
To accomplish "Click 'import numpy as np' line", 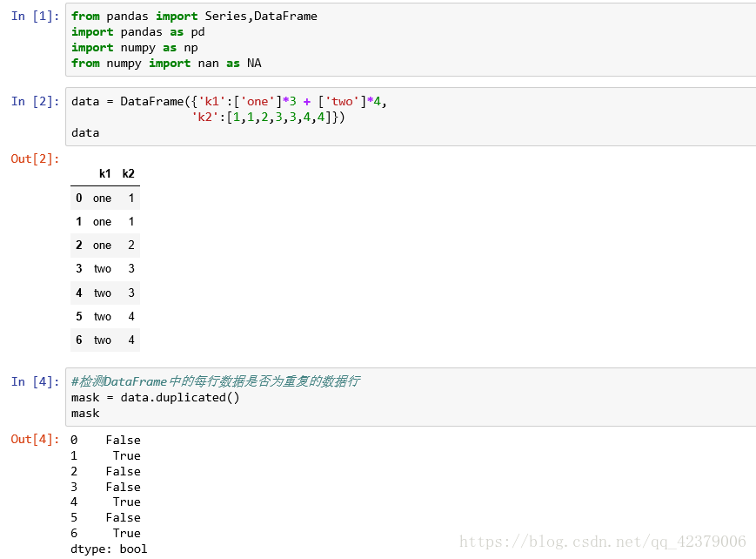I will (135, 48).
